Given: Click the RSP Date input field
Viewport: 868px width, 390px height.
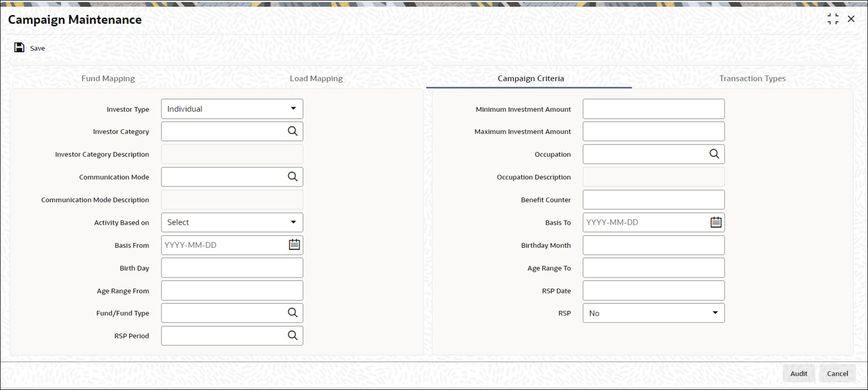Looking at the screenshot, I should [x=654, y=290].
